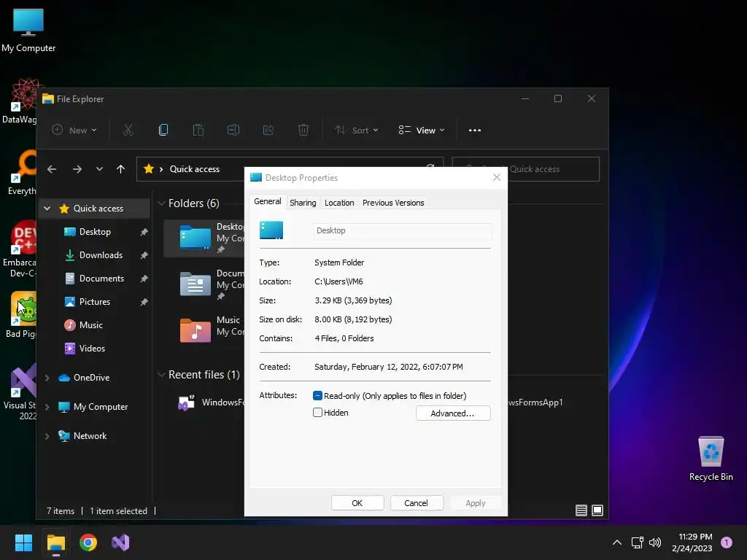Click the Rename icon in File Explorer toolbar

click(233, 130)
